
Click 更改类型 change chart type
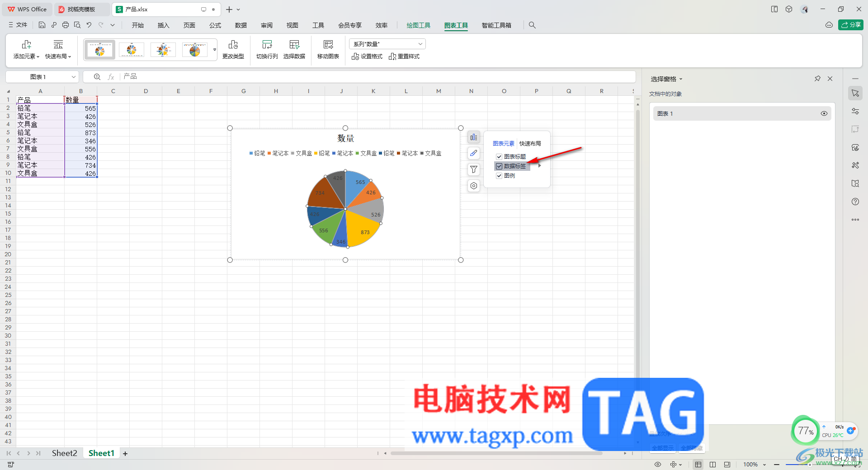[233, 49]
